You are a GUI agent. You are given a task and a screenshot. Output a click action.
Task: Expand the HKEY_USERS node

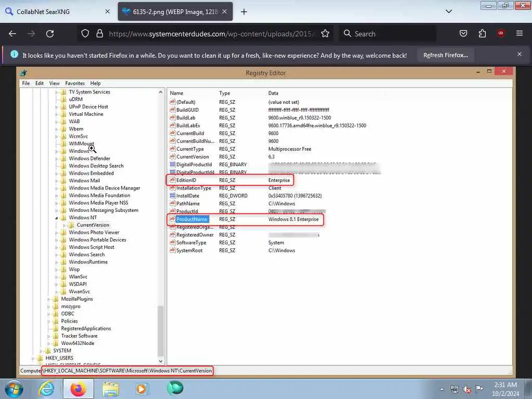[x=33, y=358]
